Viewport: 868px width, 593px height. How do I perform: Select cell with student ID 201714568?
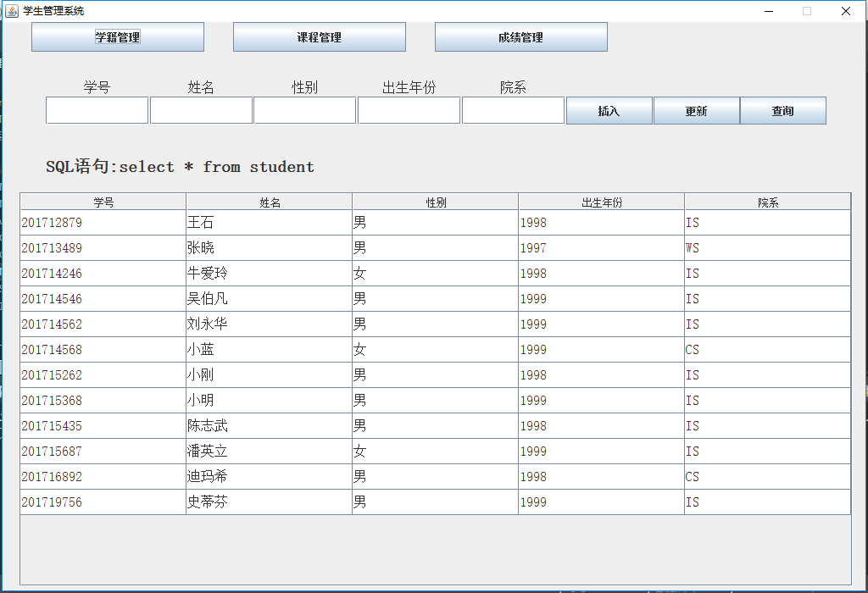(x=103, y=350)
